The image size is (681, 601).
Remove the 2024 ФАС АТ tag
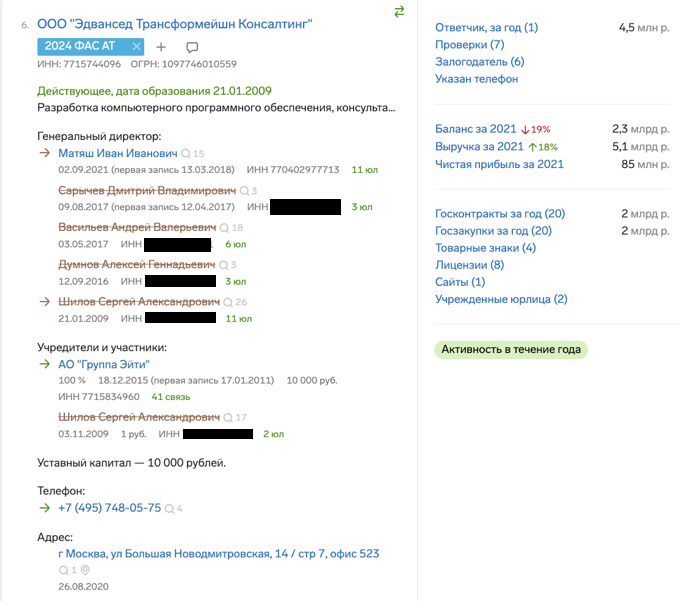(x=136, y=46)
